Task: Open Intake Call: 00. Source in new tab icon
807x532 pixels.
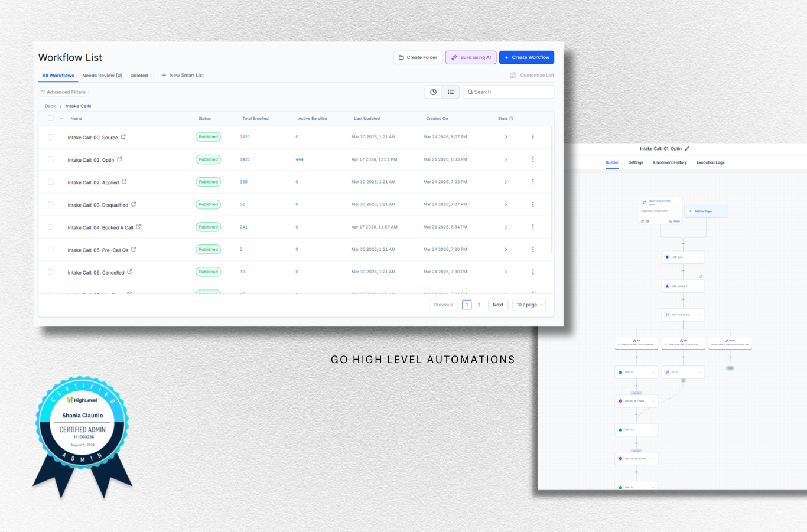Action: click(123, 137)
